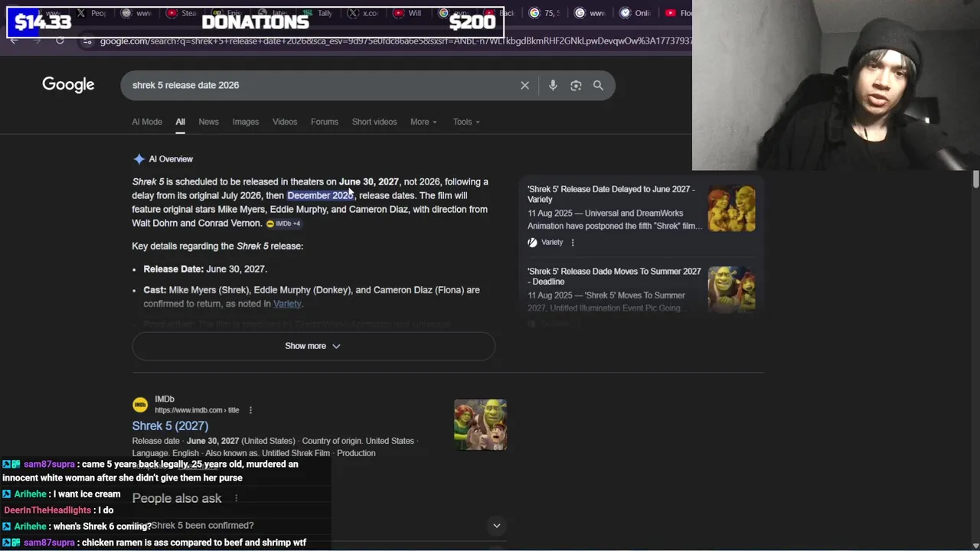Click the page vertical scrollbar thumb
This screenshot has height=551, width=980.
coord(975,179)
